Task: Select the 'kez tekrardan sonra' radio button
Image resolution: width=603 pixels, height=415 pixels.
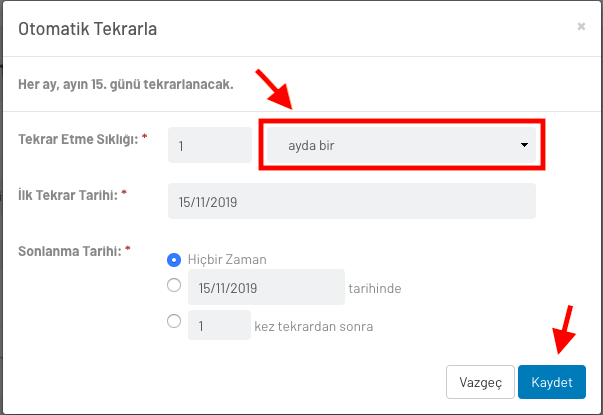Action: [x=174, y=321]
